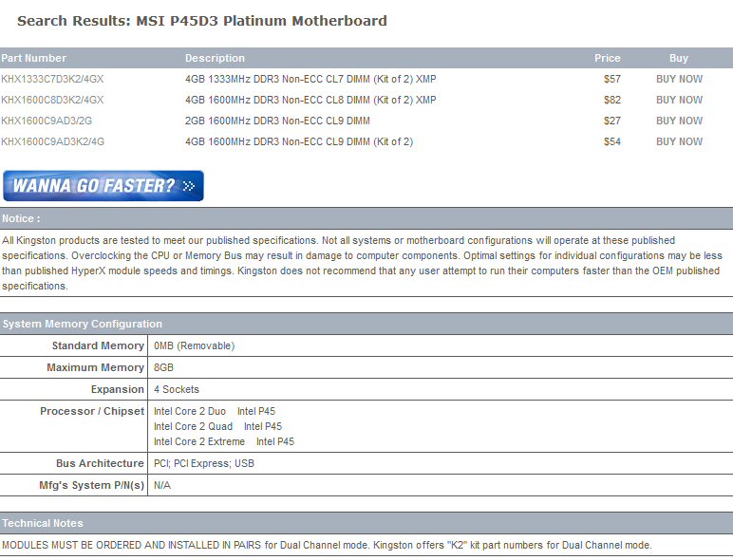Click the Technical Notes section header

tap(366, 523)
